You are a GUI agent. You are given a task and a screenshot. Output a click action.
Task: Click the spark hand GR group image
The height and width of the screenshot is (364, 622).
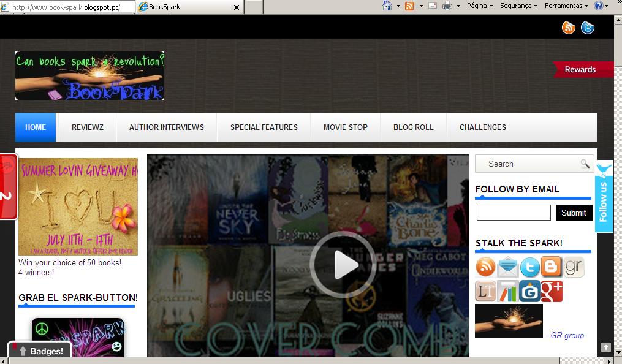509,320
